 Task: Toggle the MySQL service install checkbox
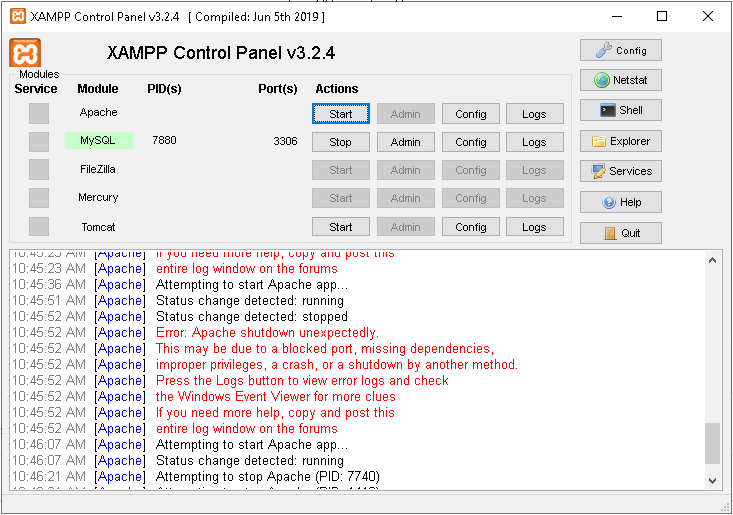click(39, 142)
